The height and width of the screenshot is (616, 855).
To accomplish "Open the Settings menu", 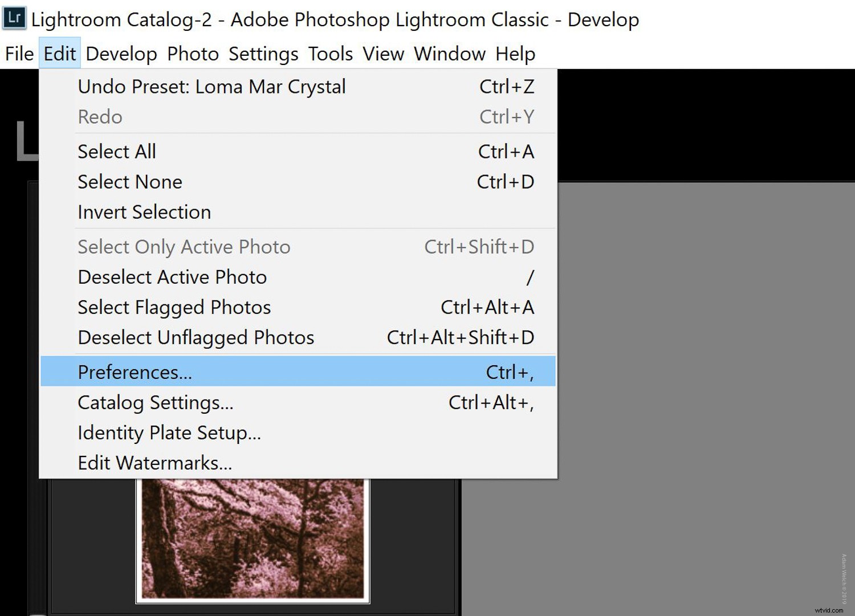I will coord(263,54).
